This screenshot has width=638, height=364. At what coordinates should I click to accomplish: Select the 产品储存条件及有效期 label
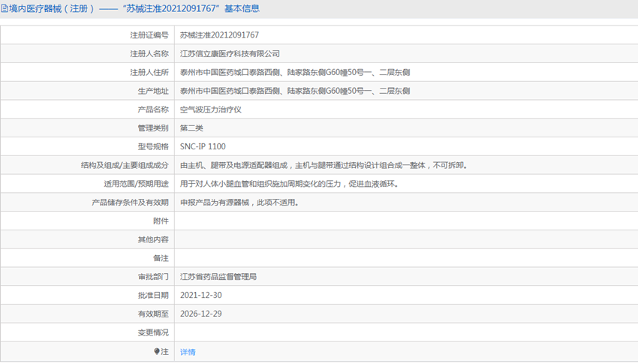[130, 203]
